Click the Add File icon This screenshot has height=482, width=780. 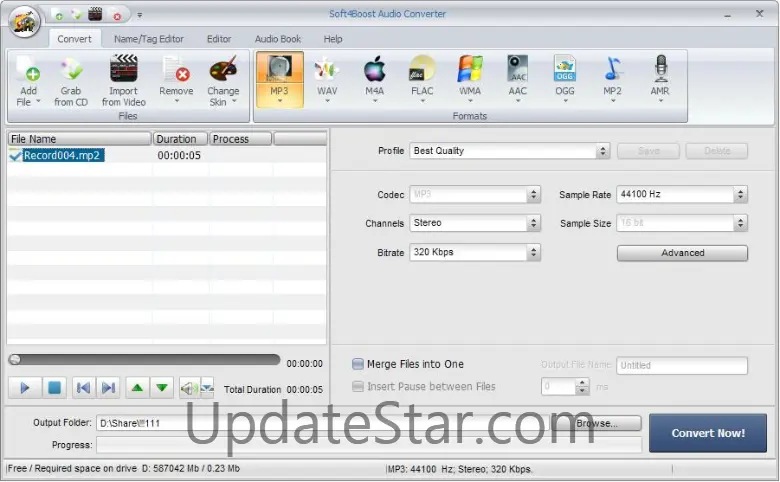(27, 72)
